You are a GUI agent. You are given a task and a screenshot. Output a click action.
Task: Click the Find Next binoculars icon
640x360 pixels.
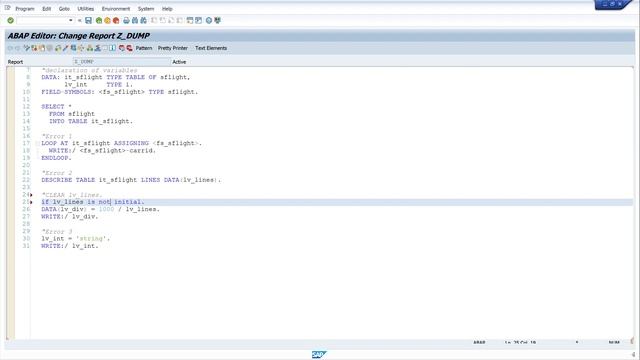[x=143, y=20]
